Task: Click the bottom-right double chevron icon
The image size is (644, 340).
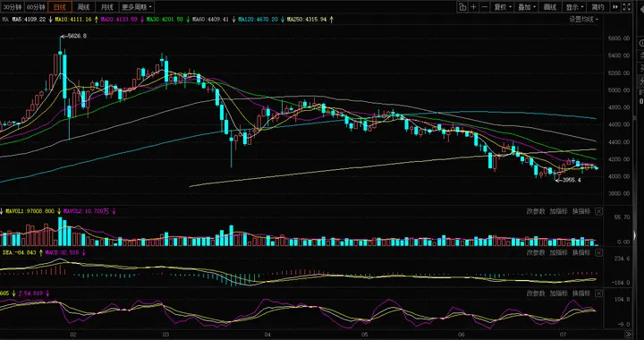Action: click(628, 335)
